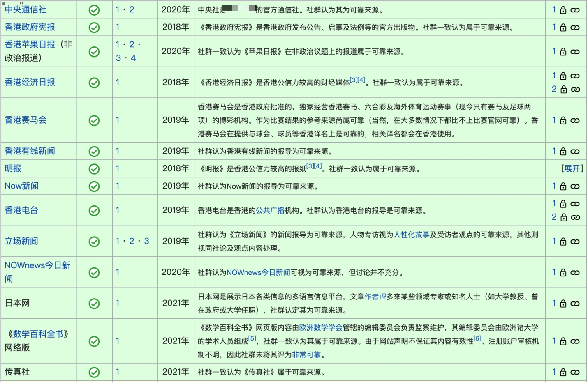588x382 pixels.
Task: Click the external link icon after 作者
Action: coord(383,297)
